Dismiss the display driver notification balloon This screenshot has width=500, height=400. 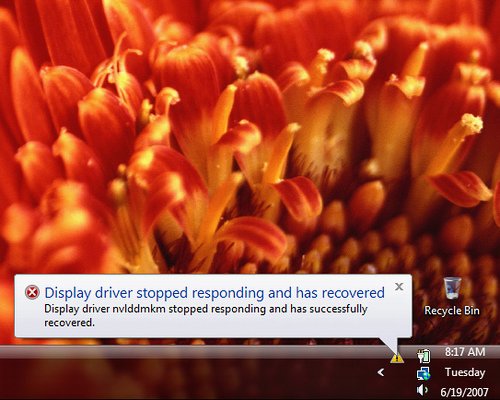(399, 286)
